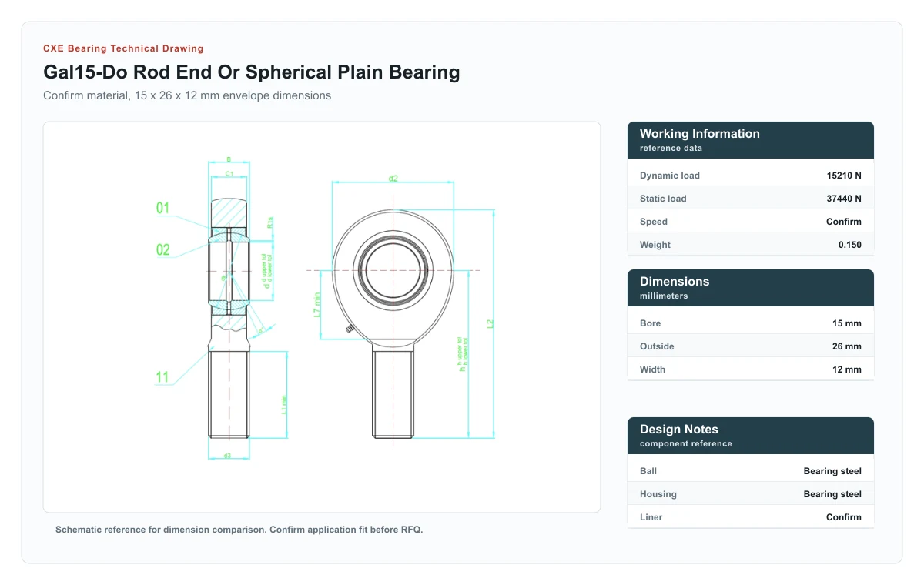Select the Liner Confirm value
The width and height of the screenshot is (924, 585).
click(844, 517)
